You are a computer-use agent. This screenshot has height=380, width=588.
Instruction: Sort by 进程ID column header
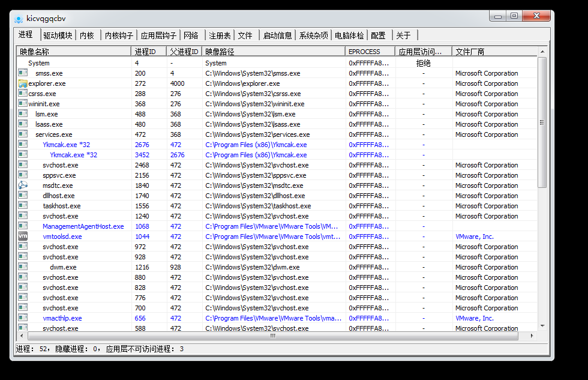tap(149, 52)
